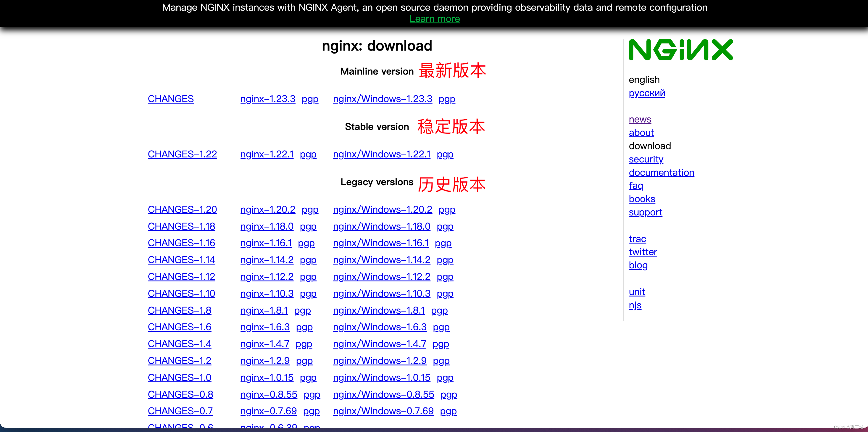Open CHANGES-1.6 link
Image resolution: width=868 pixels, height=432 pixels.
point(179,327)
